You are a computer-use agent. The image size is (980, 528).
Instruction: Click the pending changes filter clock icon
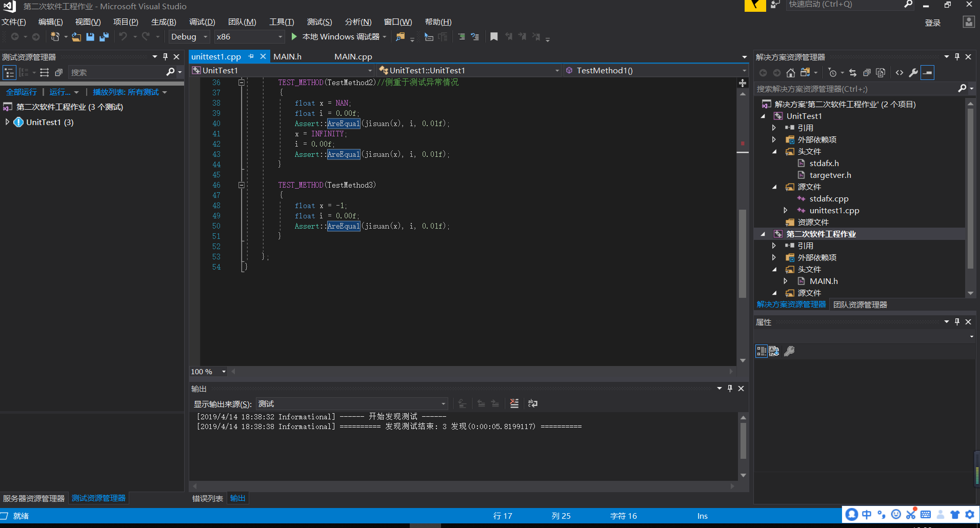coord(832,73)
